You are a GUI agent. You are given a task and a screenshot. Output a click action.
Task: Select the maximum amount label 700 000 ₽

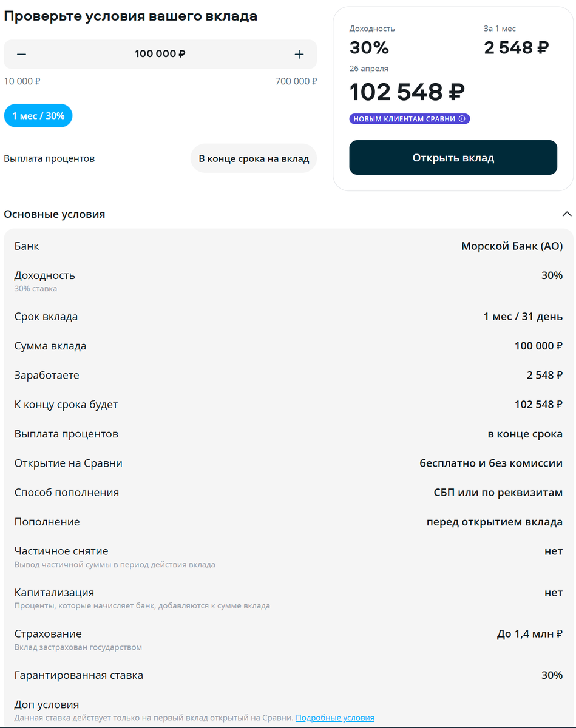[296, 81]
